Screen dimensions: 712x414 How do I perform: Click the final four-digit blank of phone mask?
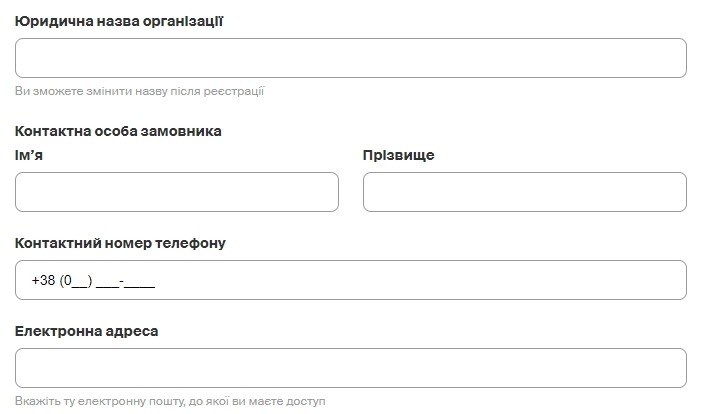click(140, 281)
